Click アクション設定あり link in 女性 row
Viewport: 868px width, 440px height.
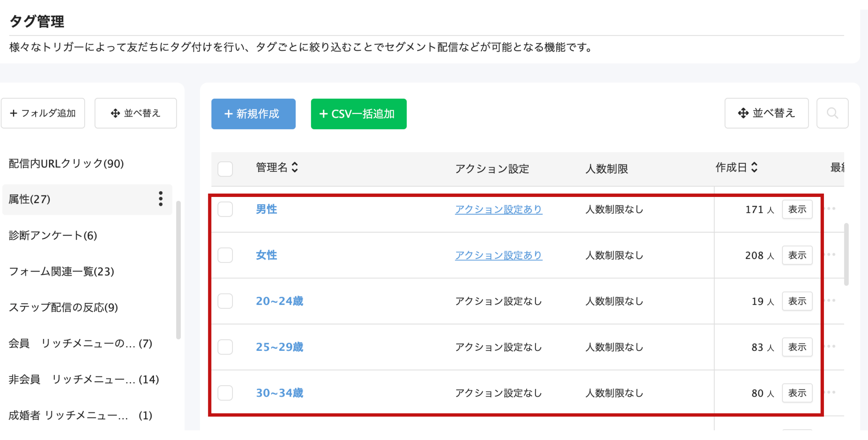[499, 255]
